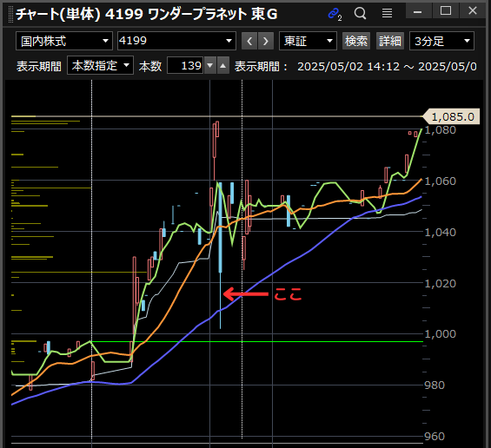Viewport: 491px width, 448px height.
Task: Minimize the chart window
Action: coord(418,10)
